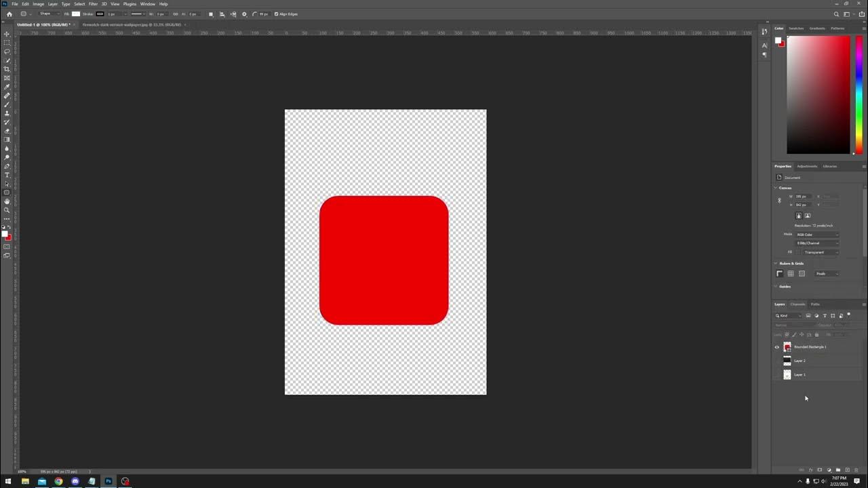This screenshot has height=488, width=868.
Task: Open the 8 Bits/Channel dropdown
Action: point(817,243)
